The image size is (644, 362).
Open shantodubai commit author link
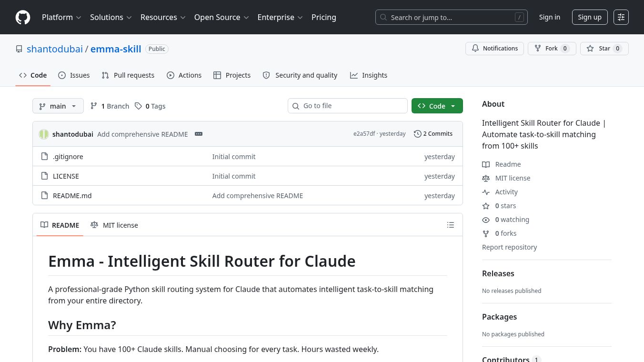(73, 134)
